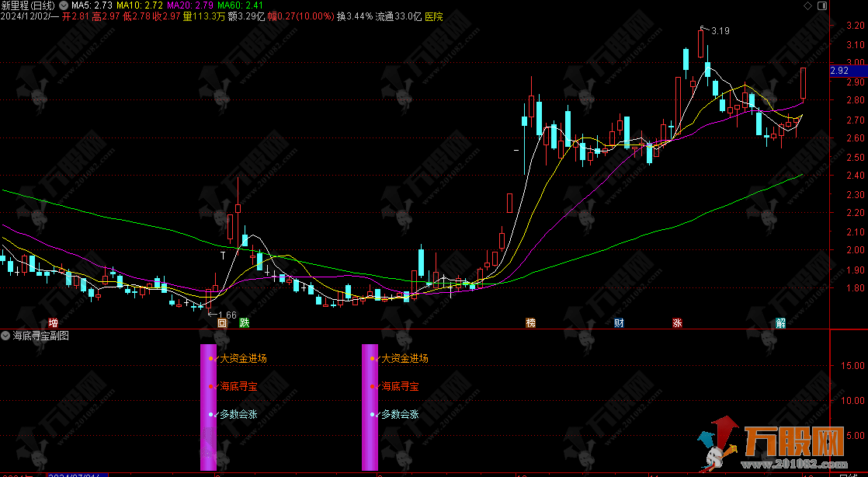Image resolution: width=868 pixels, height=477 pixels.
Task: Click the 低2.78 low price value
Action: [x=136, y=16]
